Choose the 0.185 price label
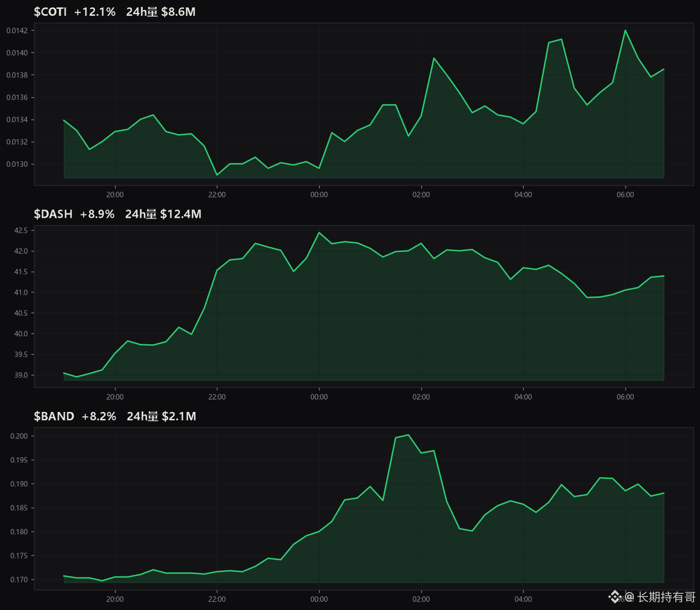Viewport: 700px width, 610px height. tap(19, 508)
